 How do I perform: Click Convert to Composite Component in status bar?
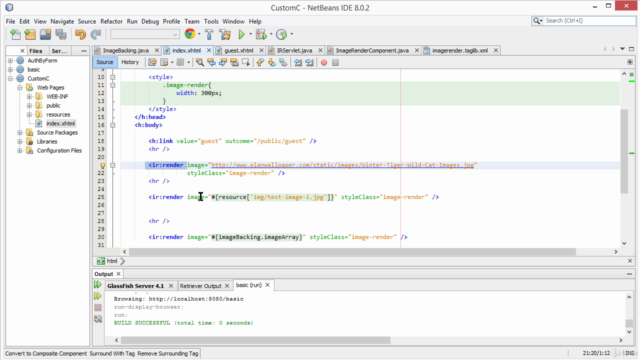tap(46, 353)
